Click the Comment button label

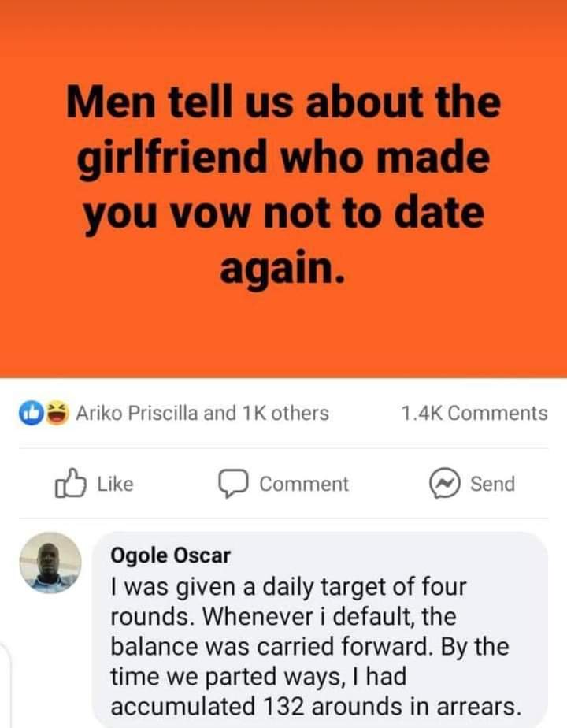[x=304, y=484]
